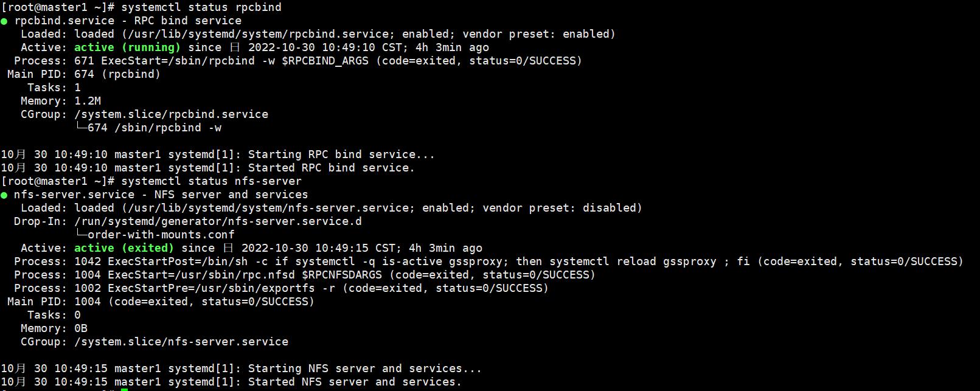Screen dimensions: 980x391
Task: Click green status dot beside rpcbind.service
Action: pyautogui.click(x=4, y=21)
